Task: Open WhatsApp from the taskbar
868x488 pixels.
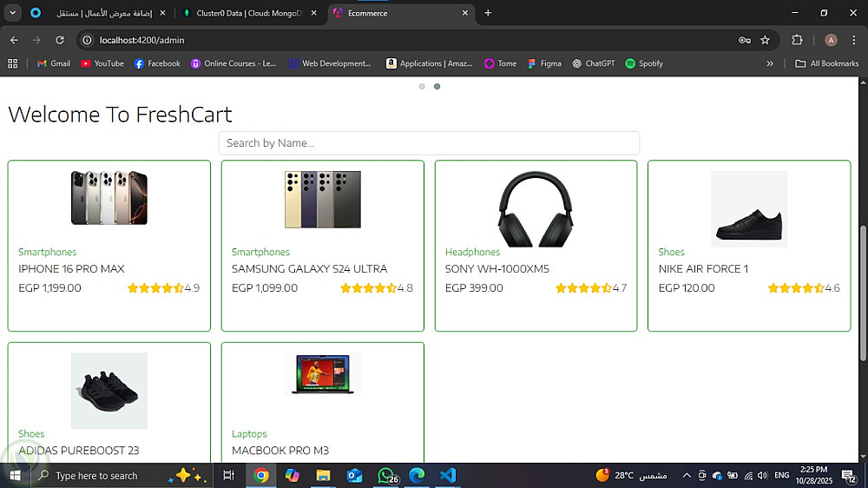Action: tap(386, 475)
